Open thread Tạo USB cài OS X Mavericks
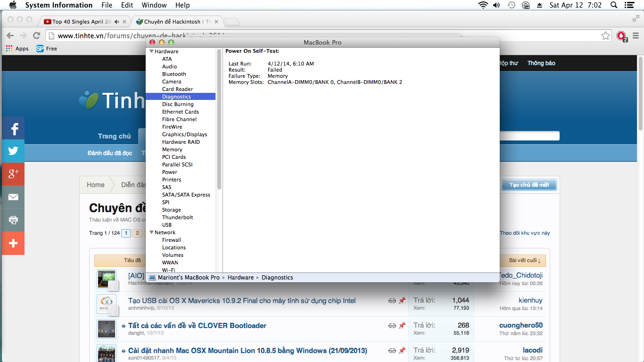Image resolution: width=644 pixels, height=362 pixels. pyautogui.click(x=242, y=301)
